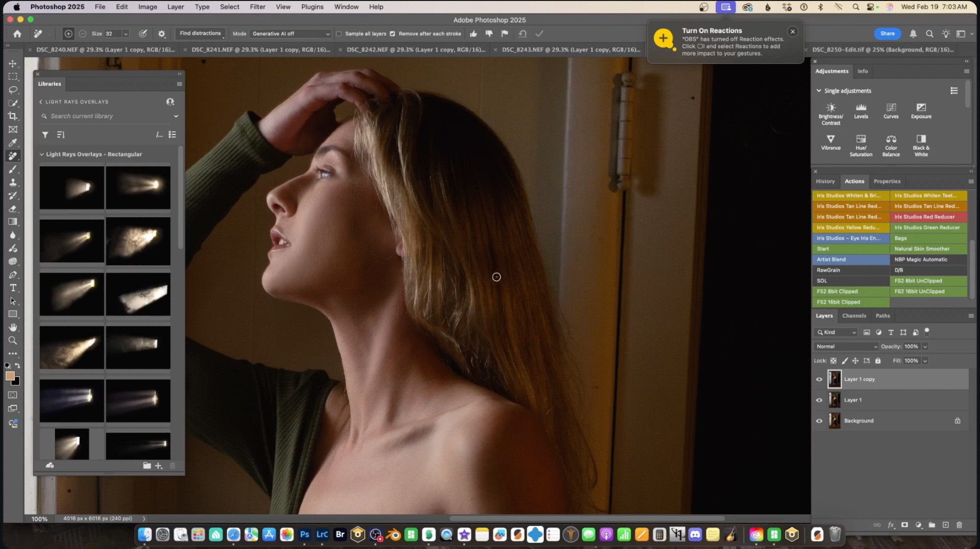
Task: Select the Gradient tool
Action: [13, 222]
